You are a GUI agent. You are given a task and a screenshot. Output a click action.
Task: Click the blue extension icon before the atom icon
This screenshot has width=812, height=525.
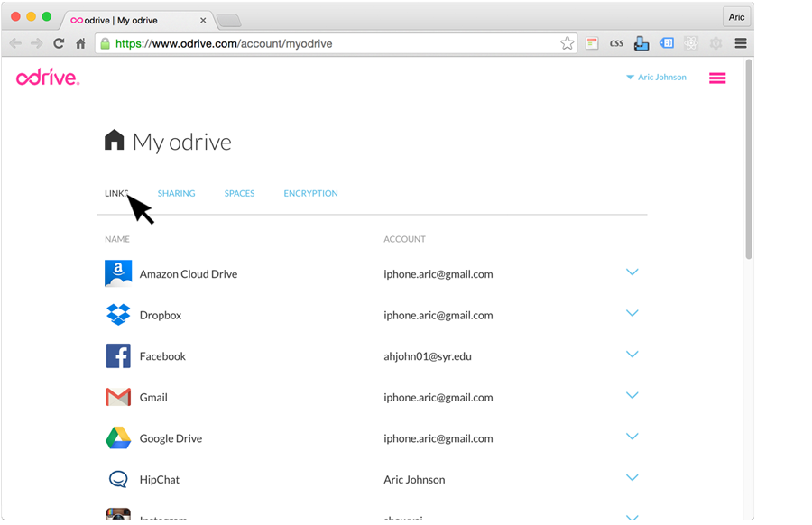tap(667, 43)
